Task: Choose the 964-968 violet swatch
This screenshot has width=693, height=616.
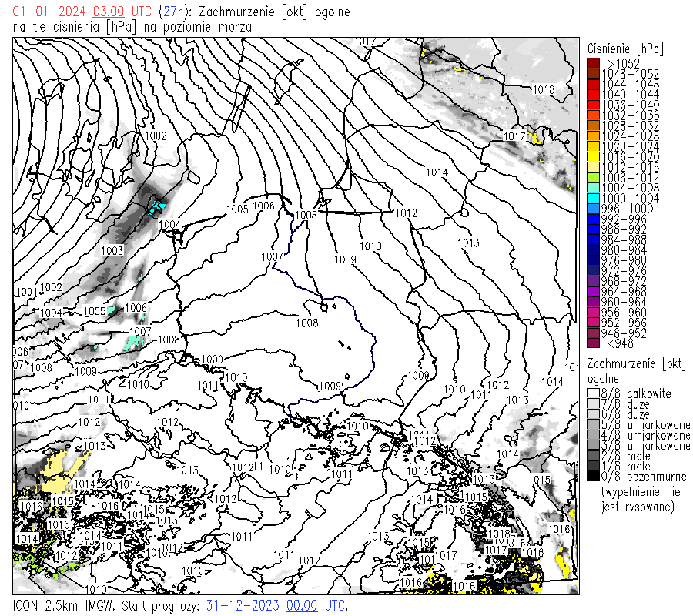Action: (x=593, y=292)
